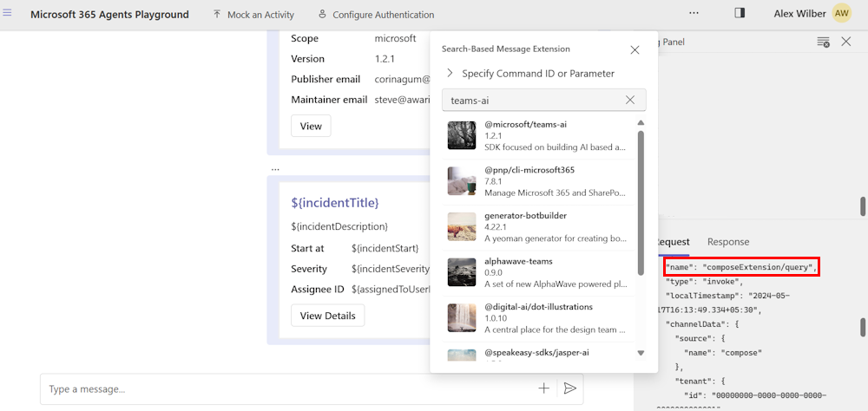Click the "type": "invoke" line
Image resolution: width=868 pixels, height=411 pixels.
pos(703,282)
